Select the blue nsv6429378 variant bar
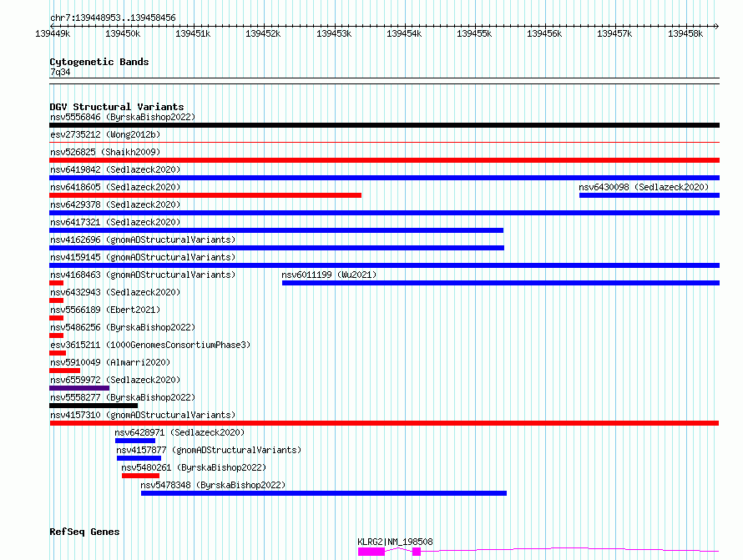Viewport: 743px width, 560px height. pyautogui.click(x=384, y=213)
